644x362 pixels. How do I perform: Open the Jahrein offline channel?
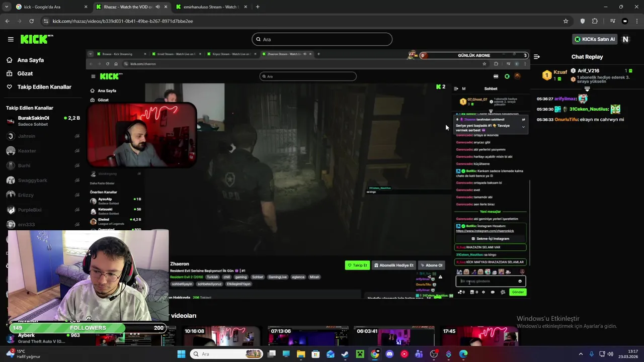point(43,136)
